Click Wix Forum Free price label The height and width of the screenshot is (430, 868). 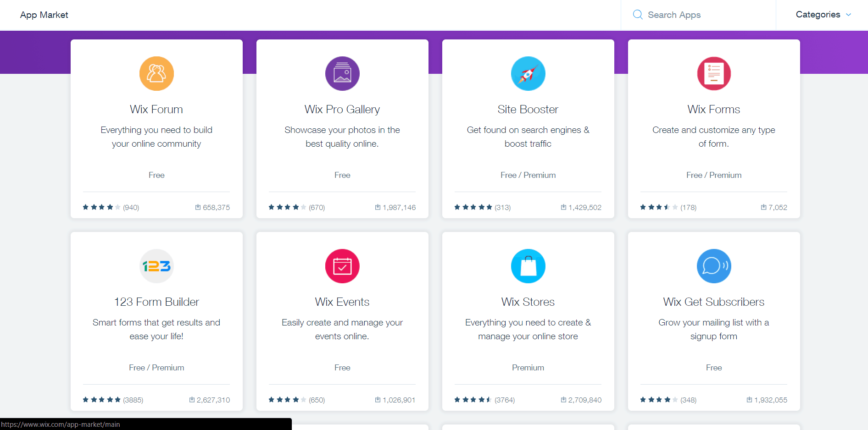tap(156, 175)
